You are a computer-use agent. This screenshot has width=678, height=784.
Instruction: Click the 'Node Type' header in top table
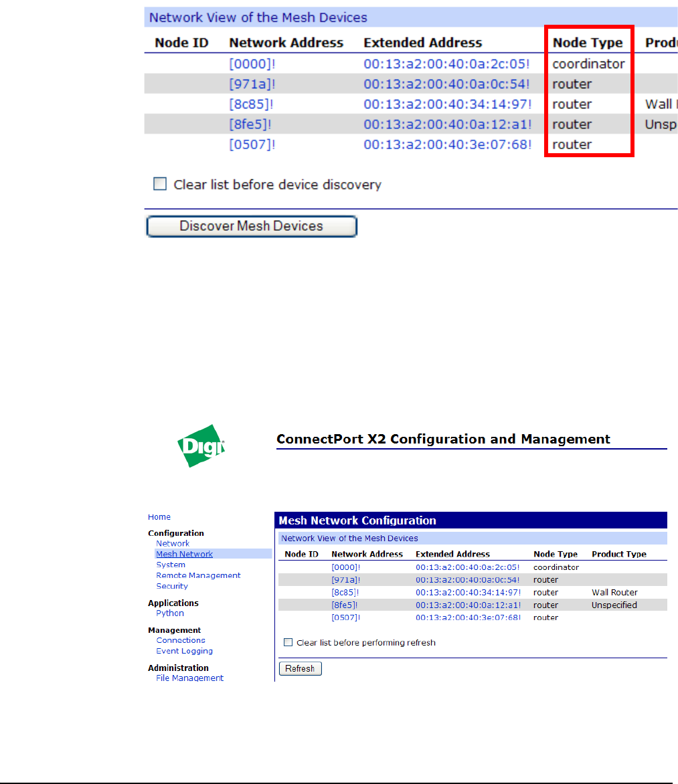click(x=588, y=43)
